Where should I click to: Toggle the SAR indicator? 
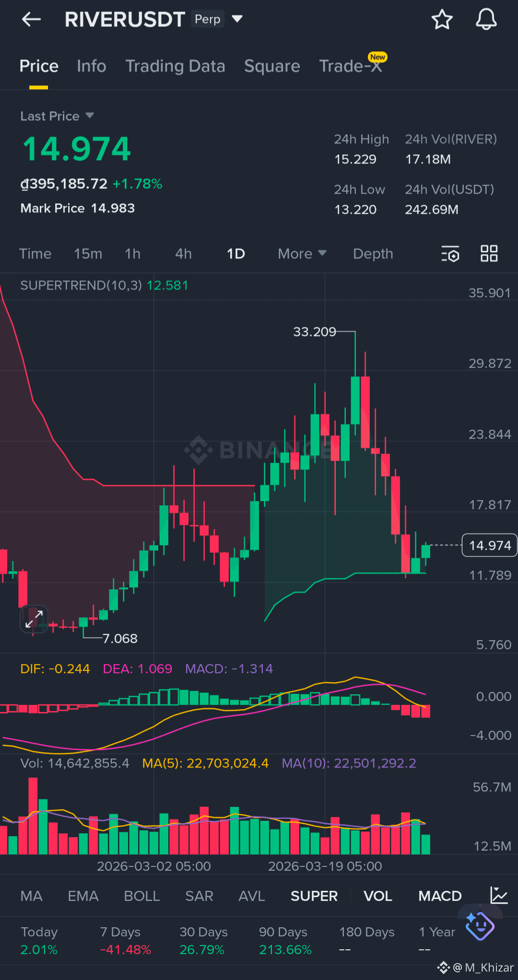199,896
